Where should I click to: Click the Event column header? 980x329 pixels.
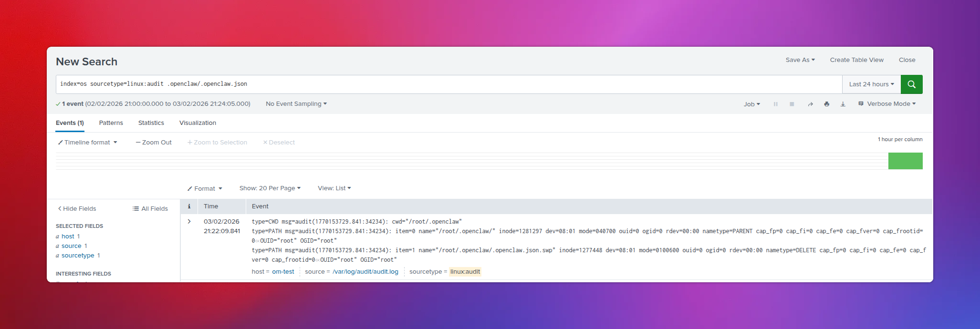pyautogui.click(x=260, y=206)
